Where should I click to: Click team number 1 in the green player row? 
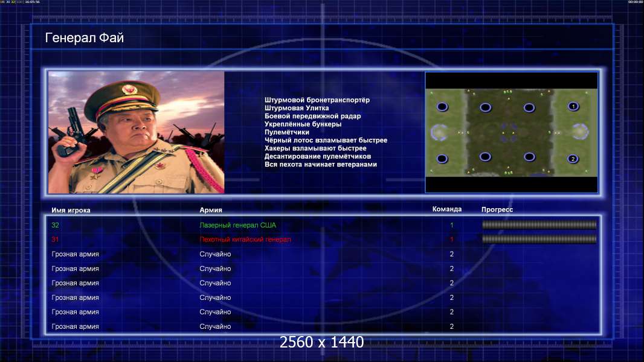[x=451, y=225]
